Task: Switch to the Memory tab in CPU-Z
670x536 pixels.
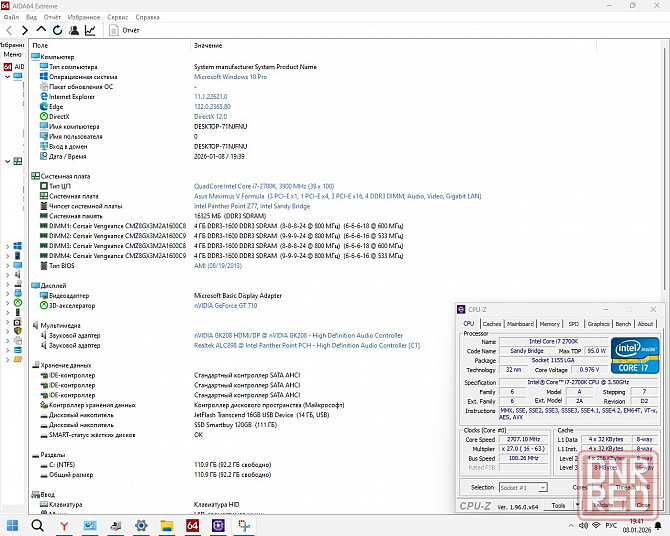Action: 549,324
